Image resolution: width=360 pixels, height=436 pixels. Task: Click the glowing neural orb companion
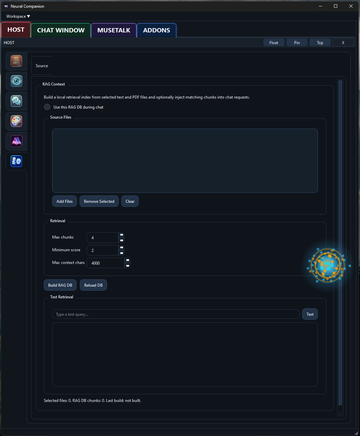(x=328, y=265)
